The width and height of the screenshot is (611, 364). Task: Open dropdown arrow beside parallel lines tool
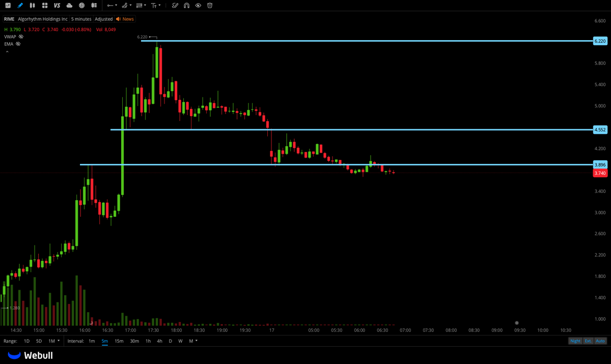tap(145, 6)
